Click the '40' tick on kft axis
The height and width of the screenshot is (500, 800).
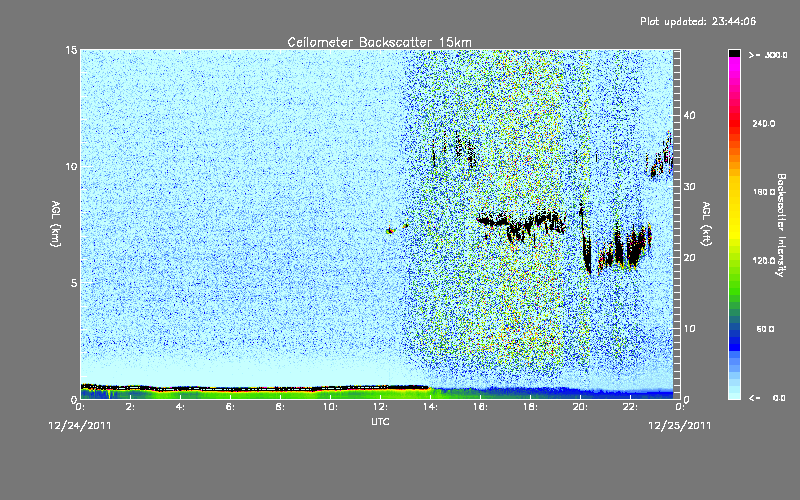pyautogui.click(x=689, y=115)
